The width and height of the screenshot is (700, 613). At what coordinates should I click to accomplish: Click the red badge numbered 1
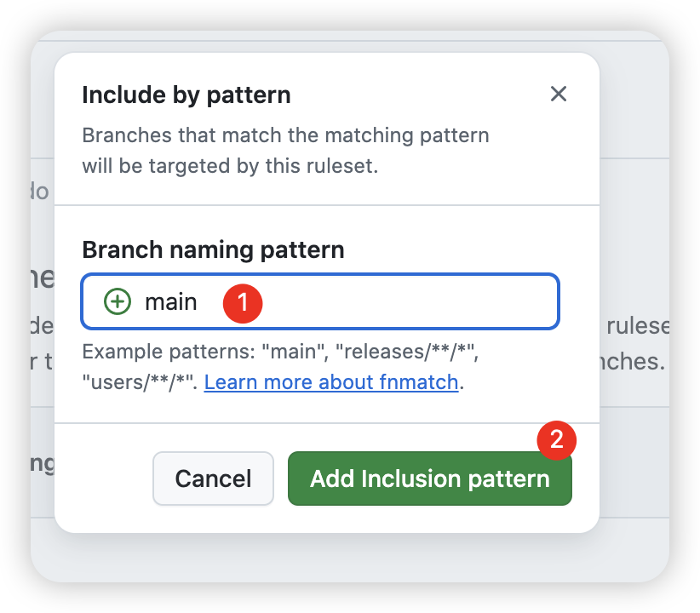[x=243, y=301]
